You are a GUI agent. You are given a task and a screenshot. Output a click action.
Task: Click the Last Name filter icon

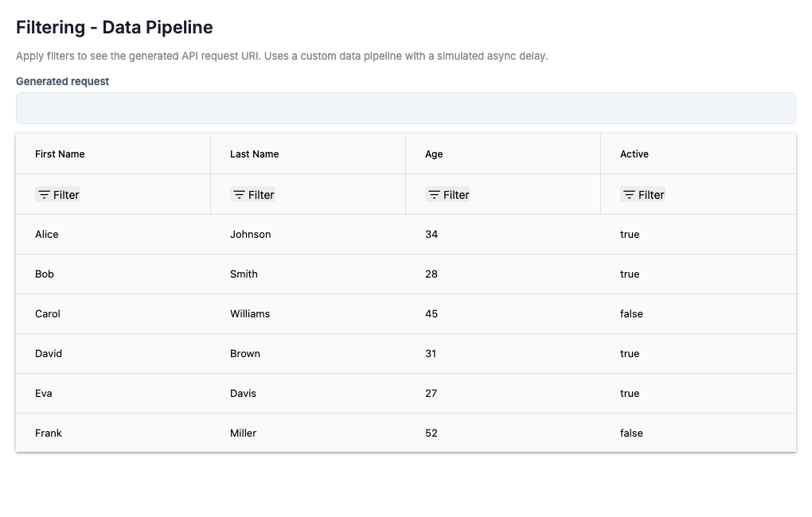[240, 195]
